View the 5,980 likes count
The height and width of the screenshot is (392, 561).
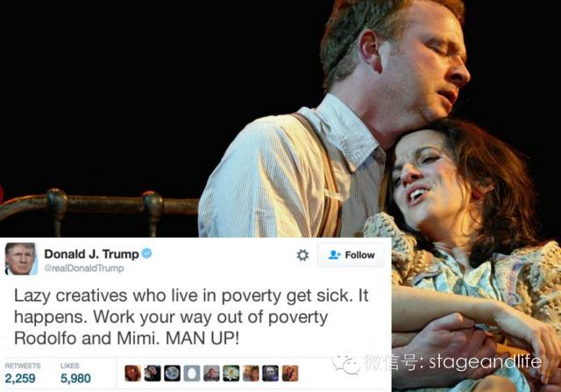[75, 378]
